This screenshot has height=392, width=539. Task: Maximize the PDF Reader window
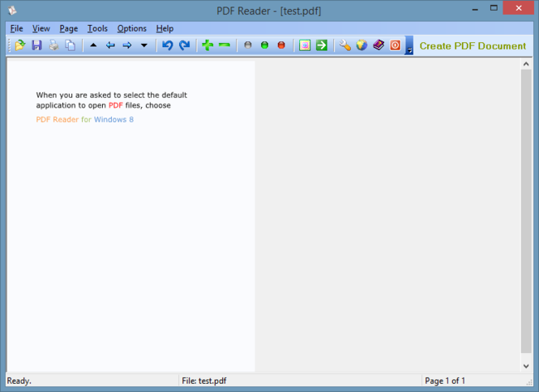(x=494, y=8)
